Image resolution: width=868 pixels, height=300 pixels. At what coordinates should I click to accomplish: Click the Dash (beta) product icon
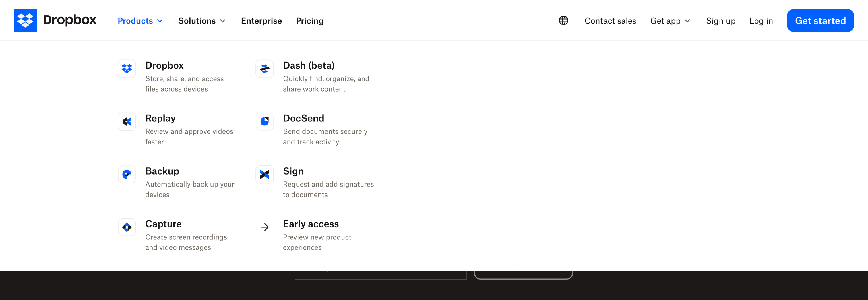point(265,69)
